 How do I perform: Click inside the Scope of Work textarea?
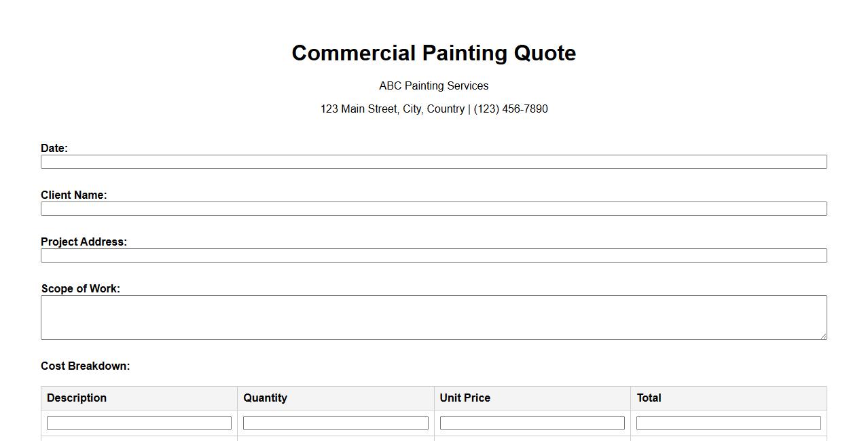[433, 317]
